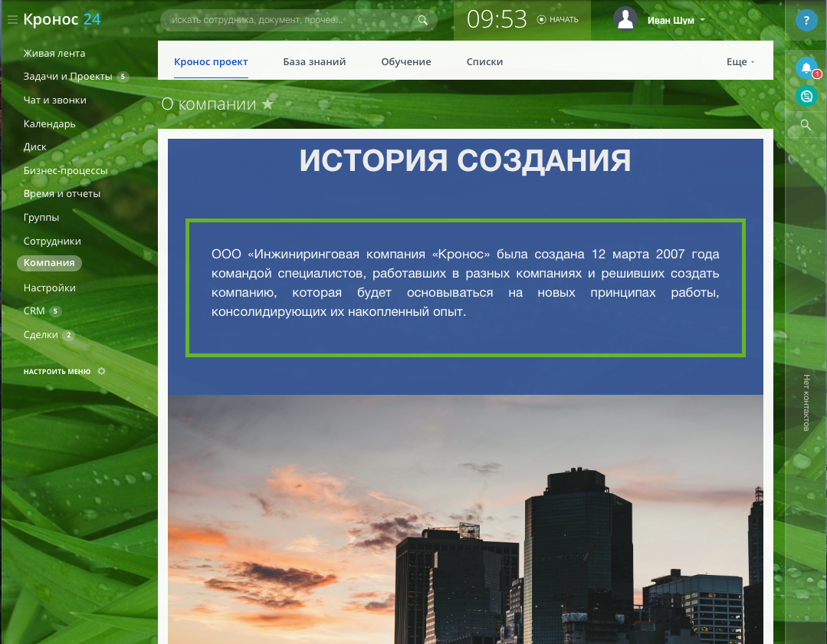
Task: Open Чат и звонки in sidebar
Action: pyautogui.click(x=55, y=100)
